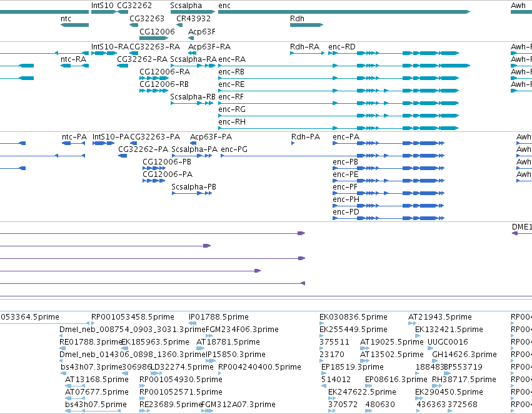
Task: Click the enc-PH protein label
Action: click(346, 199)
